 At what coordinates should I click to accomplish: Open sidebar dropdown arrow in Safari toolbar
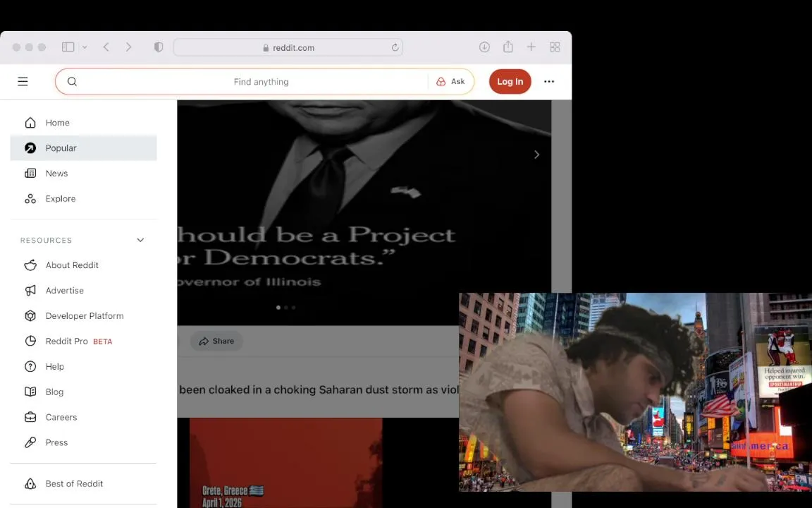pyautogui.click(x=85, y=47)
